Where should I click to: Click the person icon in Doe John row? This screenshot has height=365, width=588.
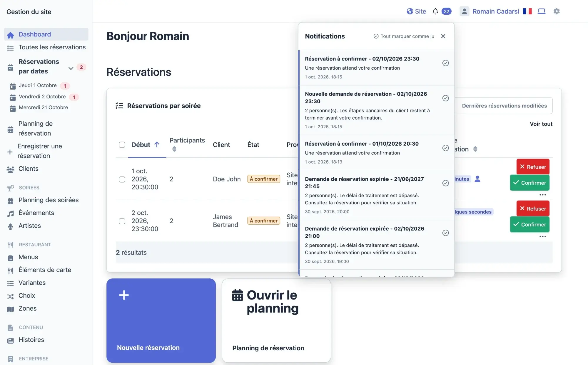(477, 179)
